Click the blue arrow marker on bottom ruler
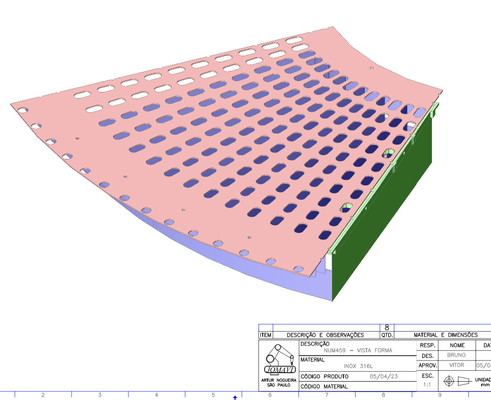 (x=235, y=397)
